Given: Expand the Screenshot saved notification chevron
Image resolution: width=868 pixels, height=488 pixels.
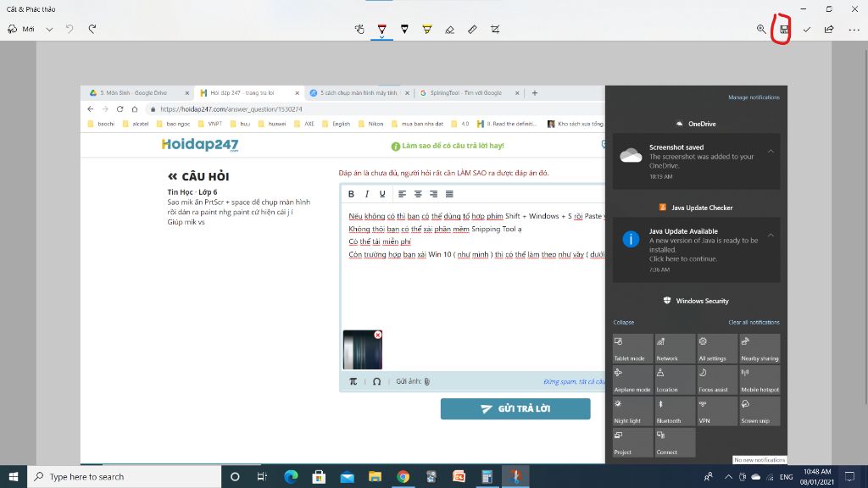Looking at the screenshot, I should [771, 151].
